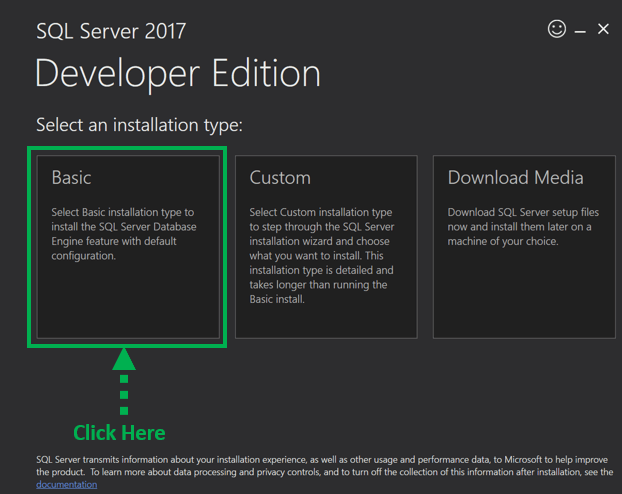Click the "Select an installation type:" label
The image size is (622, 494).
click(x=140, y=126)
